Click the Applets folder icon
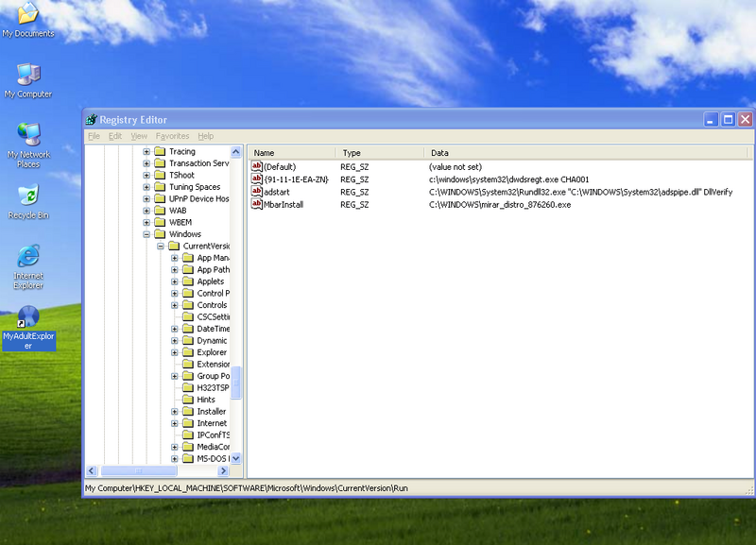756x545 pixels. coord(187,281)
